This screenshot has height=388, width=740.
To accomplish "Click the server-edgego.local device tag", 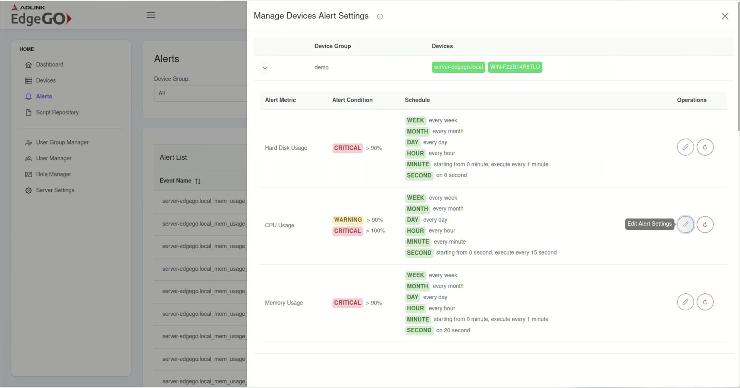I will click(x=458, y=67).
